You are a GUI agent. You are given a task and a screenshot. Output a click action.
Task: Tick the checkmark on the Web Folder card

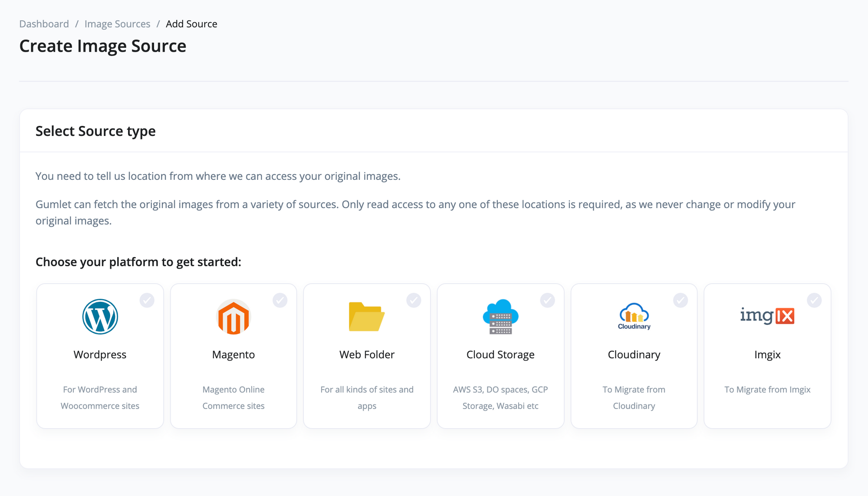[x=414, y=300]
